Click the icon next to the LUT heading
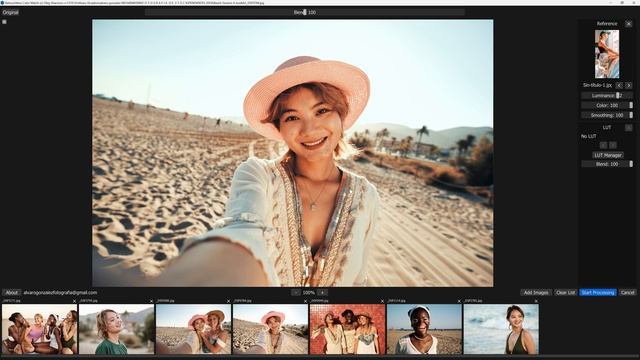 [629, 128]
